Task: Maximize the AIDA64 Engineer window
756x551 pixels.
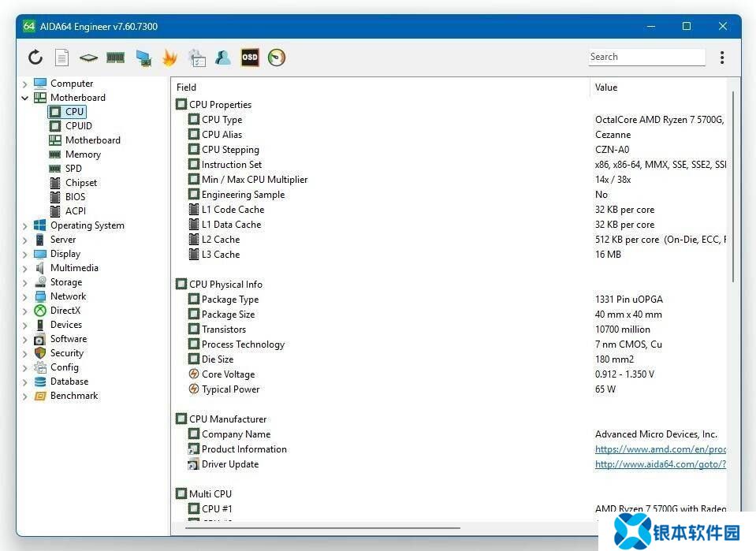Action: click(686, 26)
